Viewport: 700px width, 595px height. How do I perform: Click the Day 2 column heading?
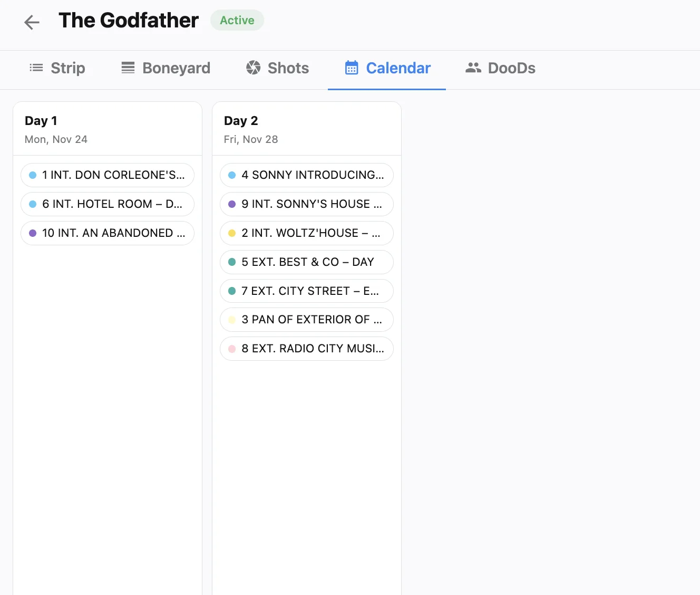pos(241,121)
